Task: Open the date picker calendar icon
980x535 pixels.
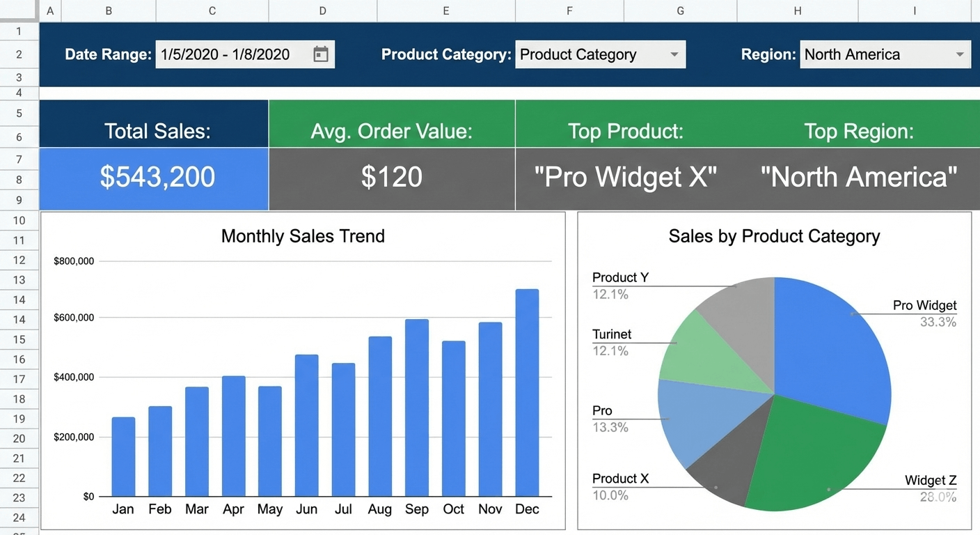Action: (x=320, y=54)
